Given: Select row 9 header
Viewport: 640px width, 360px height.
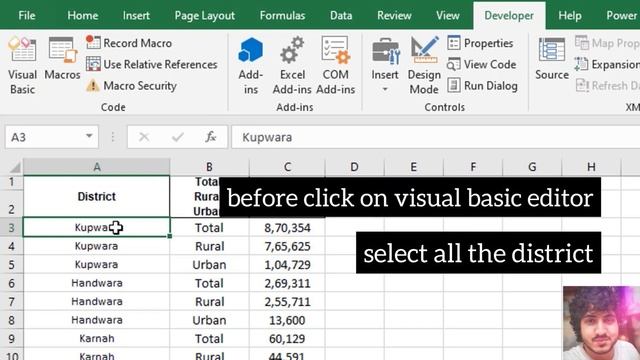Looking at the screenshot, I should [11, 338].
